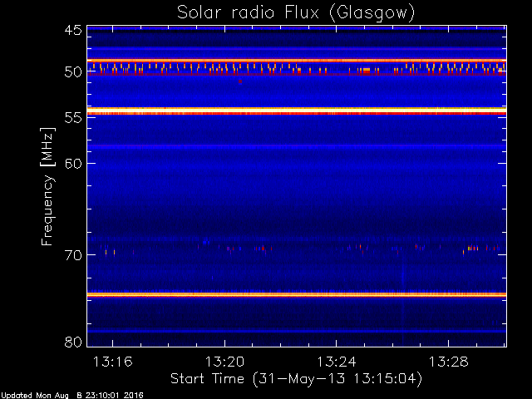Screen dimensions: 532x399
Task: Click the 'Frequency [MHz]' axis label
Action: (x=47, y=186)
